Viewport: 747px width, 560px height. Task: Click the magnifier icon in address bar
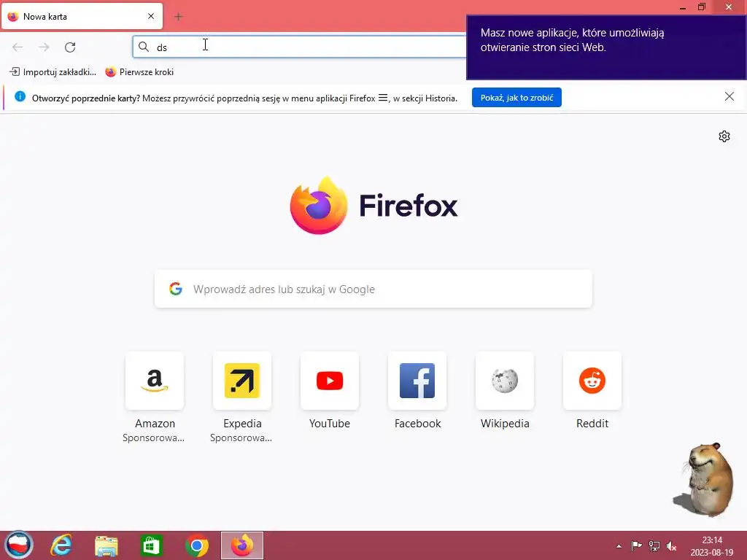pyautogui.click(x=144, y=47)
